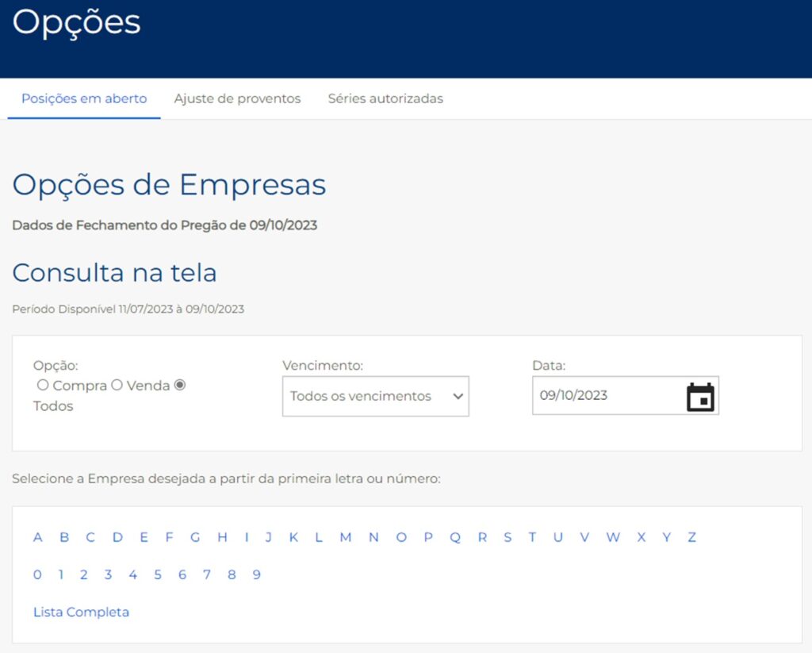The width and height of the screenshot is (812, 653).
Task: Select companies starting with letter Z
Action: pyautogui.click(x=691, y=537)
